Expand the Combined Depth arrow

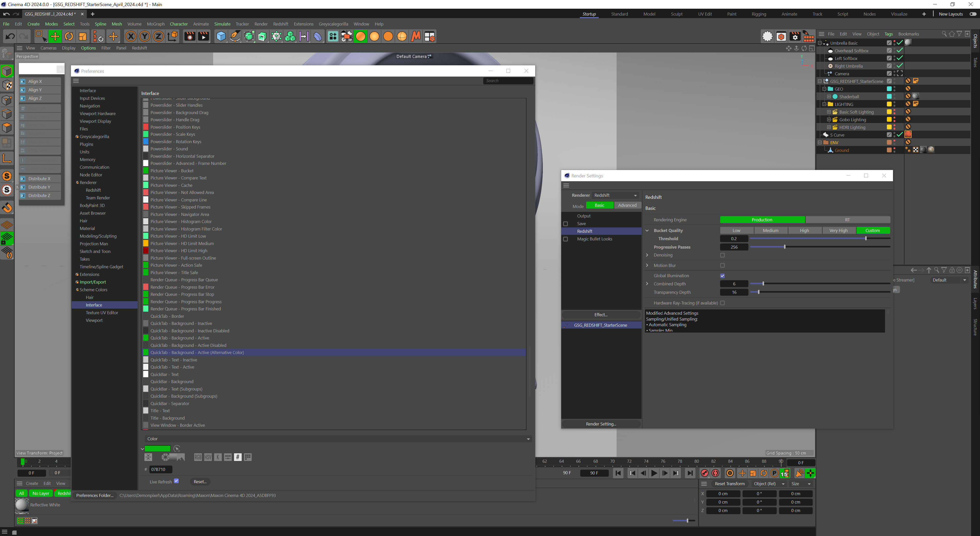(x=647, y=284)
